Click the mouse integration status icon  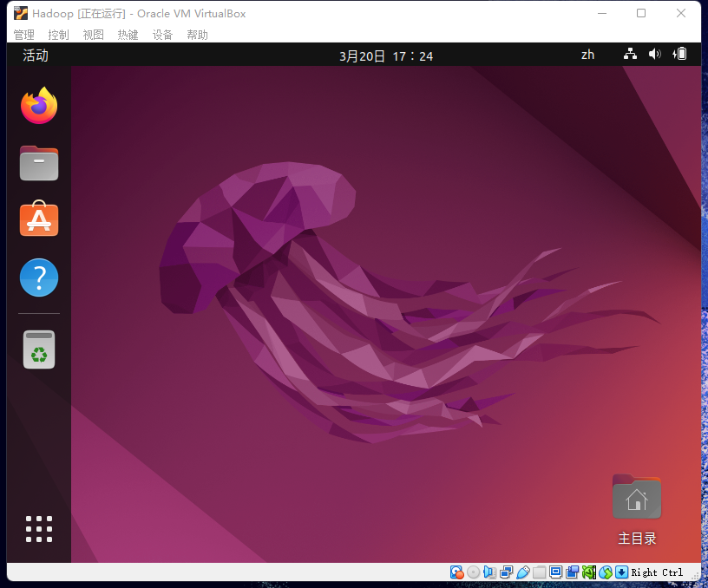606,572
